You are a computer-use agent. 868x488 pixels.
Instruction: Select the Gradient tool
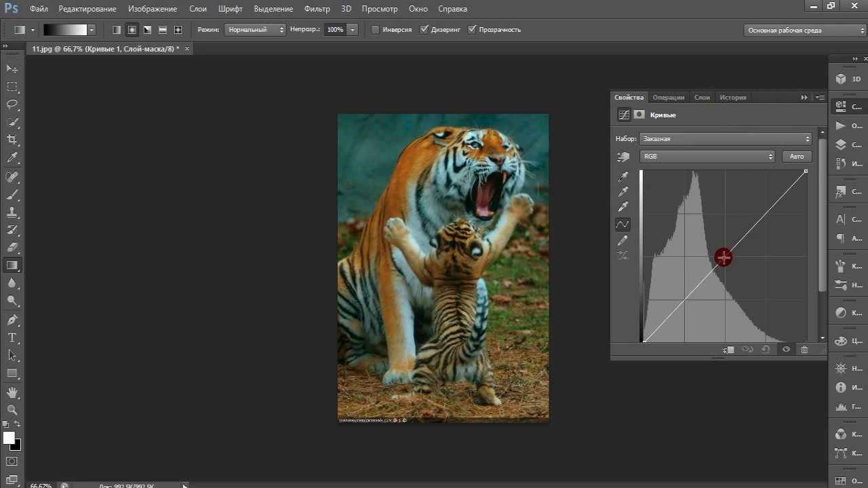[x=12, y=266]
